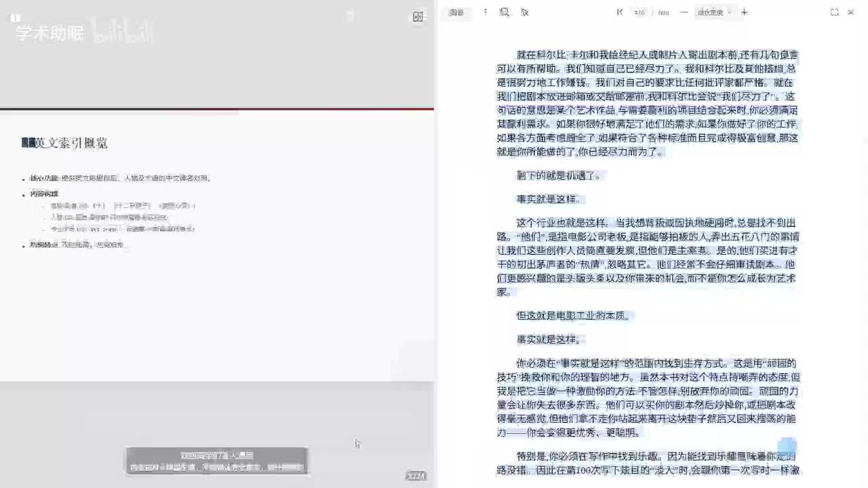Click the subtitle caption box in video
Screen dimensions: 868x488
coord(216,462)
